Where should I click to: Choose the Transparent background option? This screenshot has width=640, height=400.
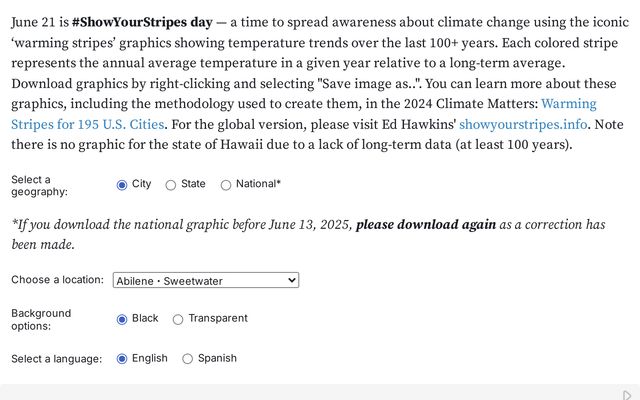[178, 319]
